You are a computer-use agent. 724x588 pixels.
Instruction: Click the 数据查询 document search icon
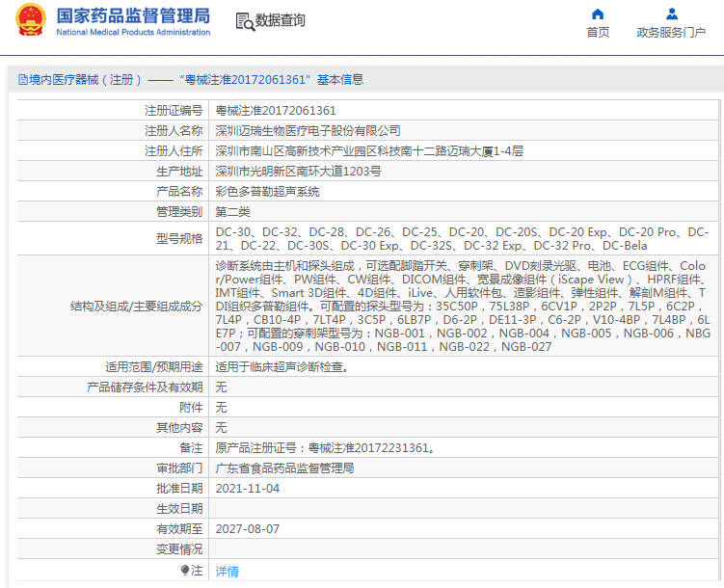245,20
